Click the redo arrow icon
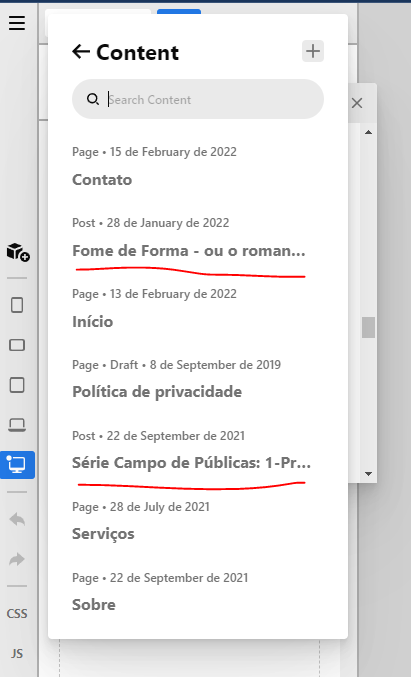This screenshot has width=411, height=677. tap(17, 560)
